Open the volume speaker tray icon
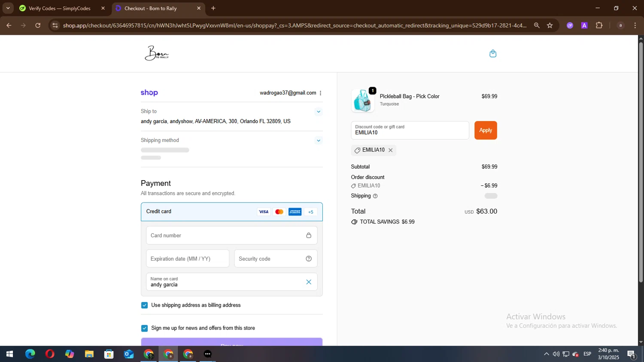The image size is (644, 362). coord(556,354)
